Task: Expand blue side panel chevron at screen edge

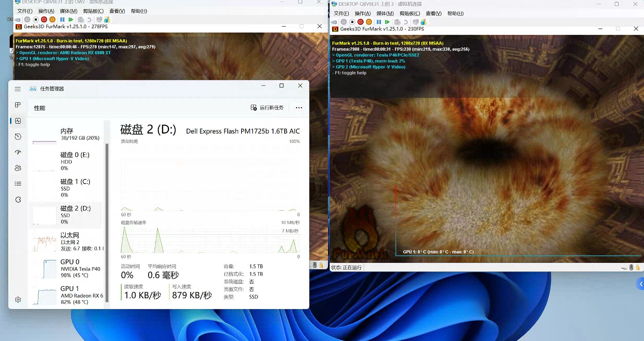Action: click(x=641, y=284)
